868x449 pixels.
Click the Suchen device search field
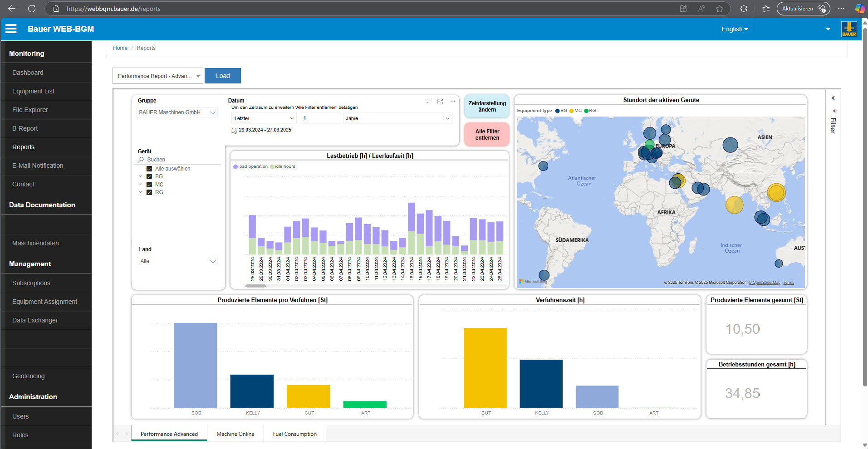click(179, 160)
